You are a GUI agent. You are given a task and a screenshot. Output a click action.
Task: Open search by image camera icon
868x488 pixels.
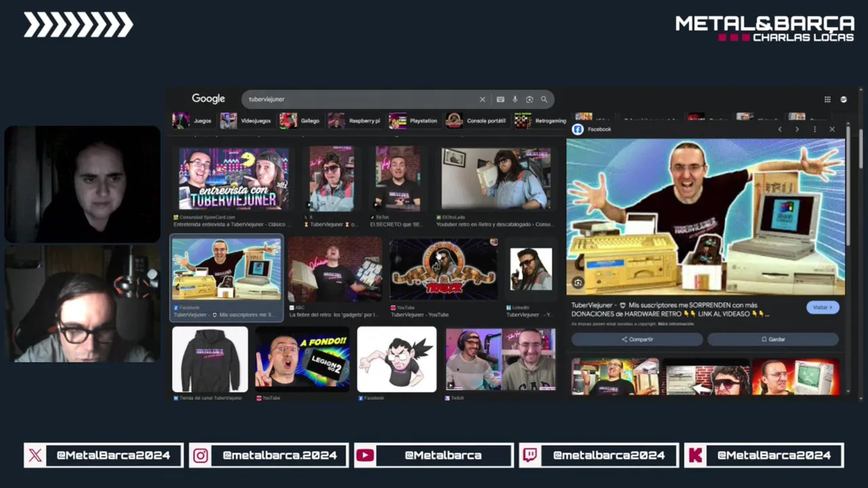click(x=530, y=100)
